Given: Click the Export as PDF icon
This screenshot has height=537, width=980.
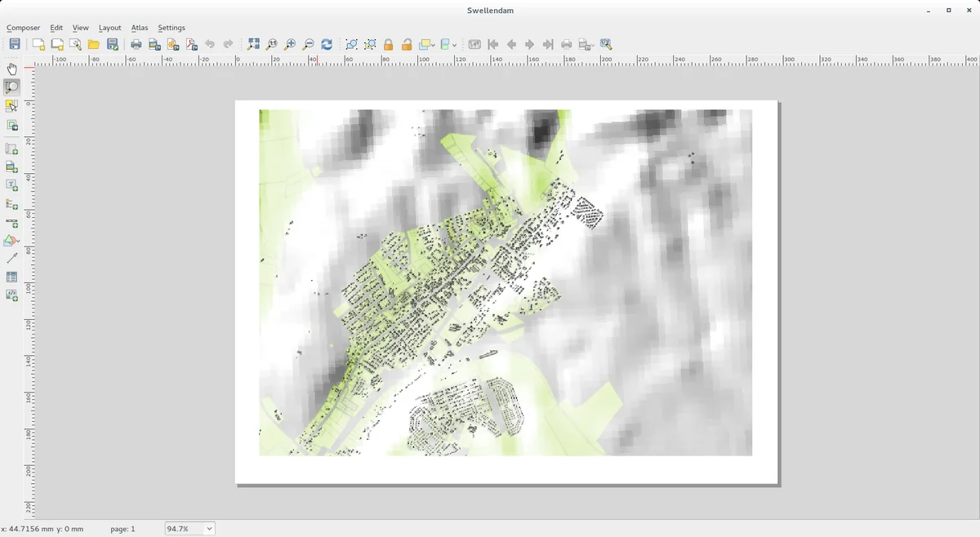Looking at the screenshot, I should pos(191,44).
